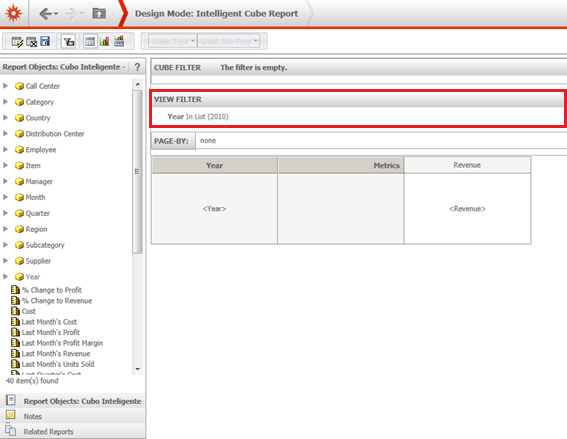Open the Graph Sub-Type dropdown
Image resolution: width=567 pixels, height=439 pixels.
229,41
